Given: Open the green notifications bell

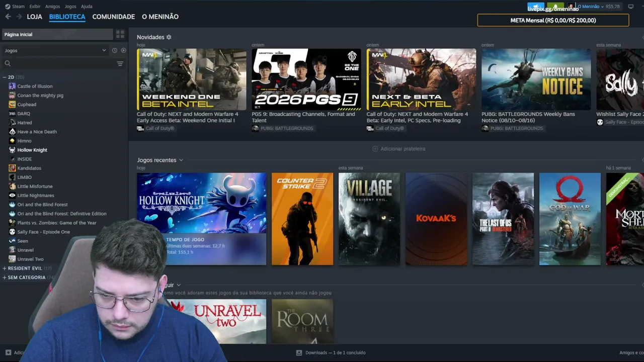Looking at the screenshot, I should click(x=555, y=7).
